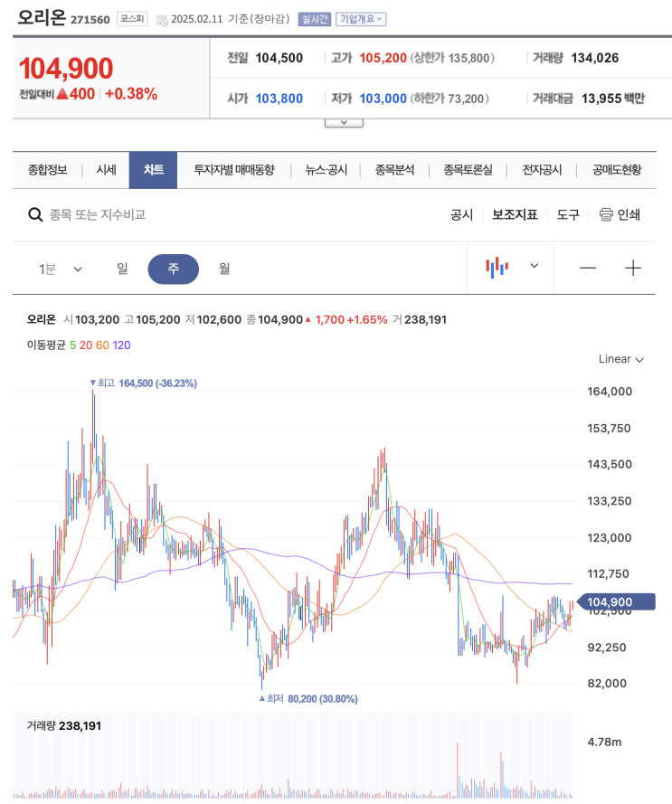This screenshot has height=804, width=672.
Task: Click the 전일 104,500 value
Action: [279, 58]
